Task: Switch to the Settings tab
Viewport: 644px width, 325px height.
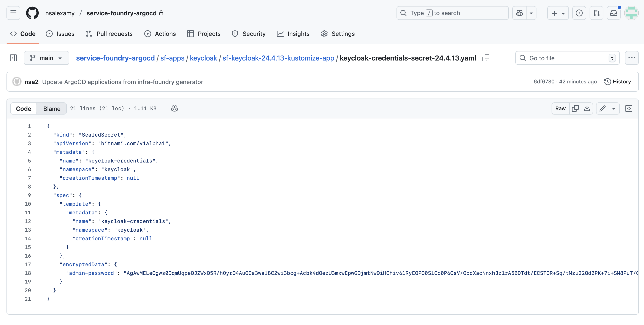Action: point(338,34)
